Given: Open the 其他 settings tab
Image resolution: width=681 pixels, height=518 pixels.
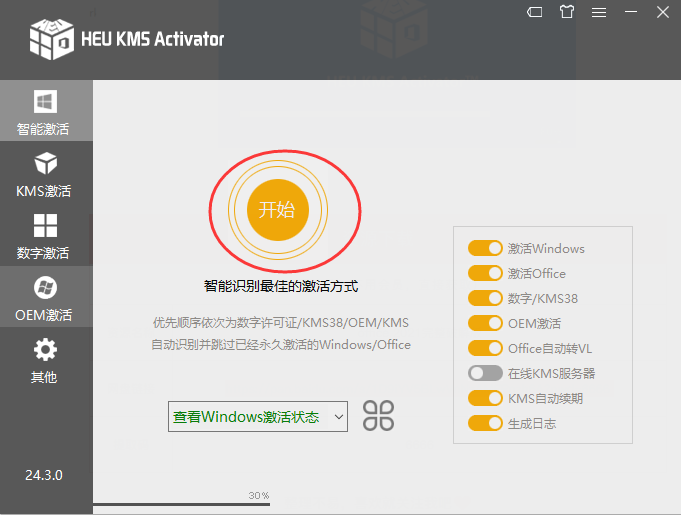Looking at the screenshot, I should tap(46, 359).
